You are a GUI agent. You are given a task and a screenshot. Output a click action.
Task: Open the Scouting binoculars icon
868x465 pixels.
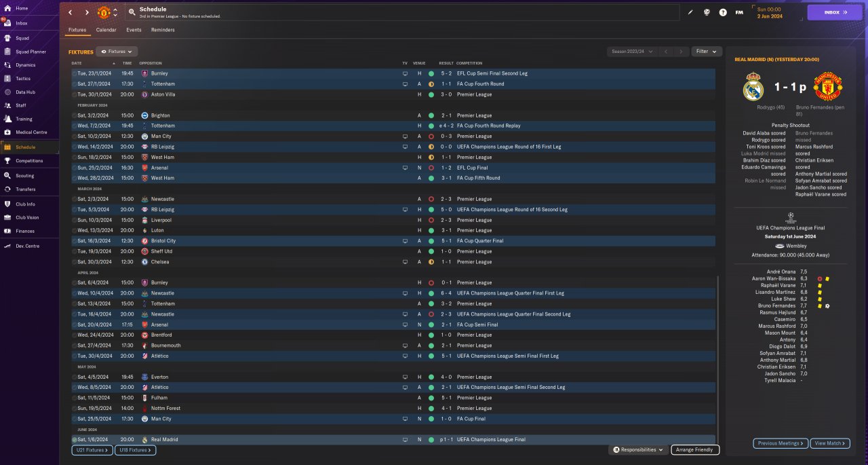[7, 176]
